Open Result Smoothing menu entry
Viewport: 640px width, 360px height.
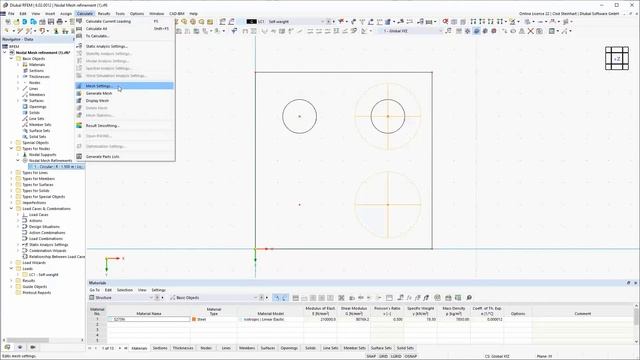click(124, 125)
